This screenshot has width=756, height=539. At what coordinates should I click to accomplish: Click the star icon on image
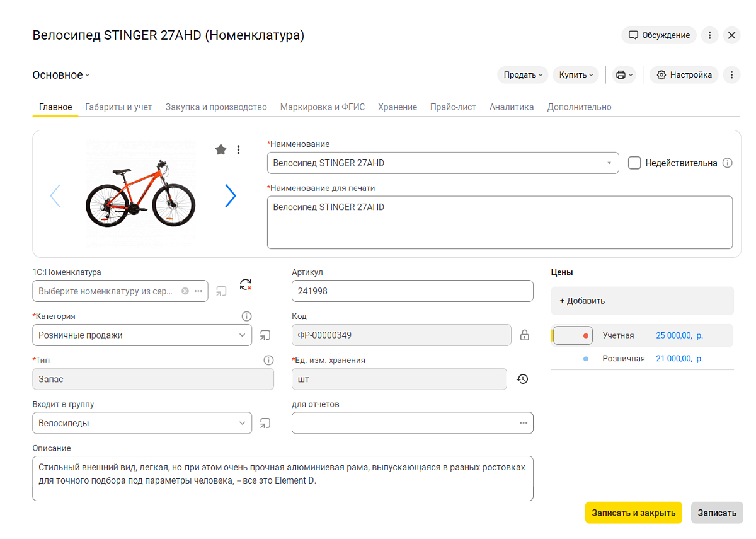tap(220, 149)
